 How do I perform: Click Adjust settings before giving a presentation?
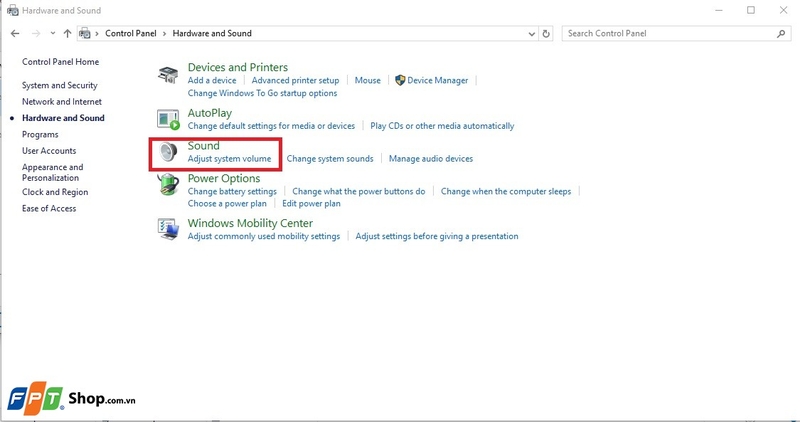[437, 236]
